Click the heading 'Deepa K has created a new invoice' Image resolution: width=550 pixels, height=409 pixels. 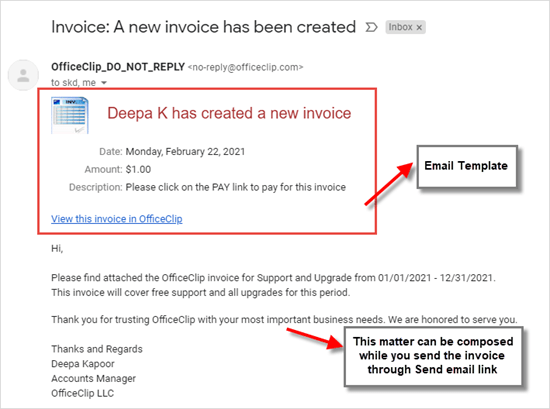pos(229,113)
